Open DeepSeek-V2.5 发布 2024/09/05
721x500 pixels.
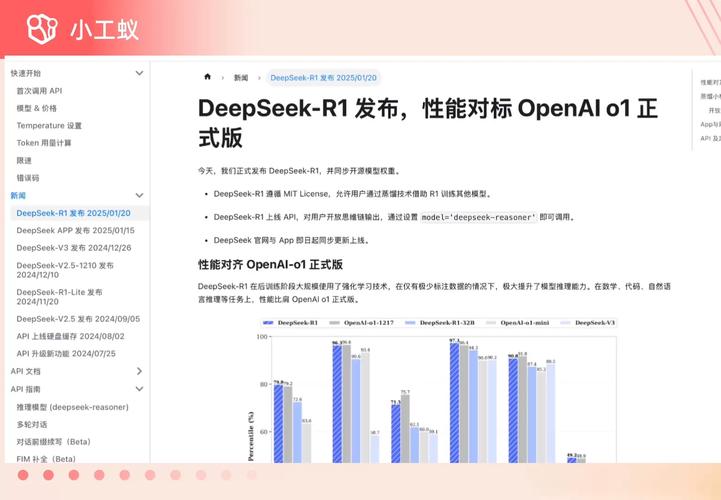pyautogui.click(x=78, y=319)
